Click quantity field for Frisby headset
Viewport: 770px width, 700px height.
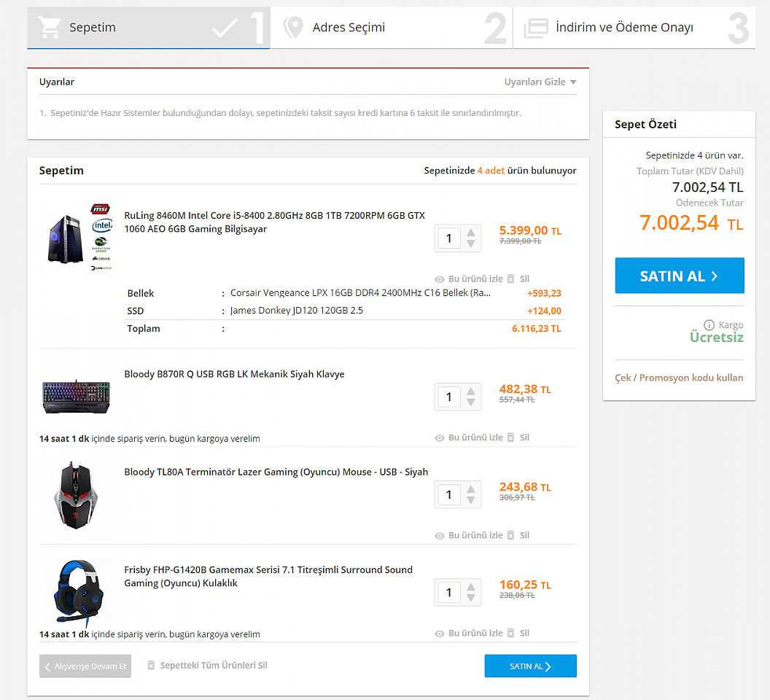[449, 592]
